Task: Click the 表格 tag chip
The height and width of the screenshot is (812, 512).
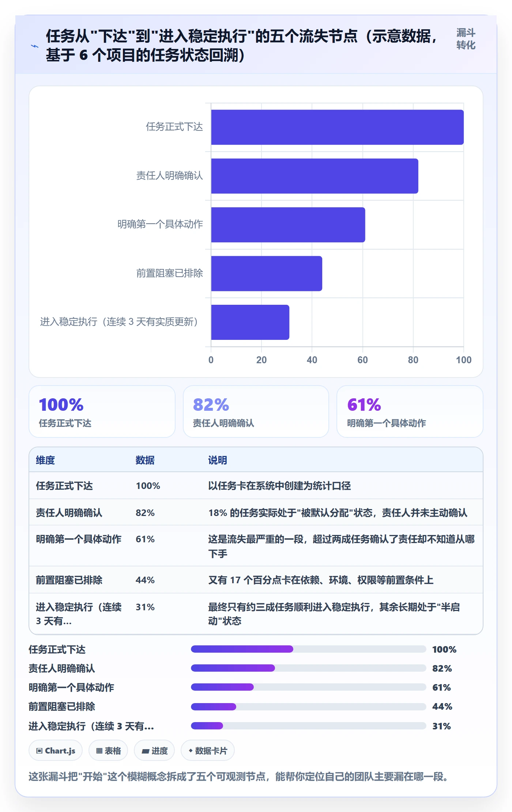Action: (x=108, y=751)
